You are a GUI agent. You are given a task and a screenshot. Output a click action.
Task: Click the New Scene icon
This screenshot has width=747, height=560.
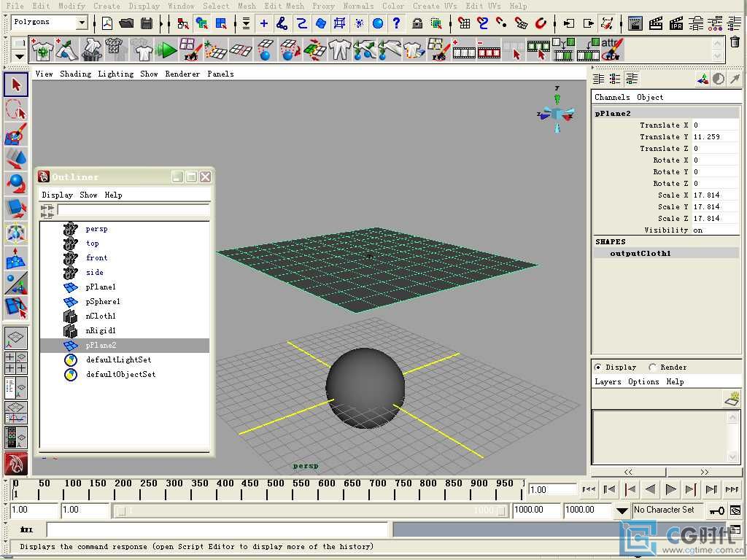pos(107,23)
